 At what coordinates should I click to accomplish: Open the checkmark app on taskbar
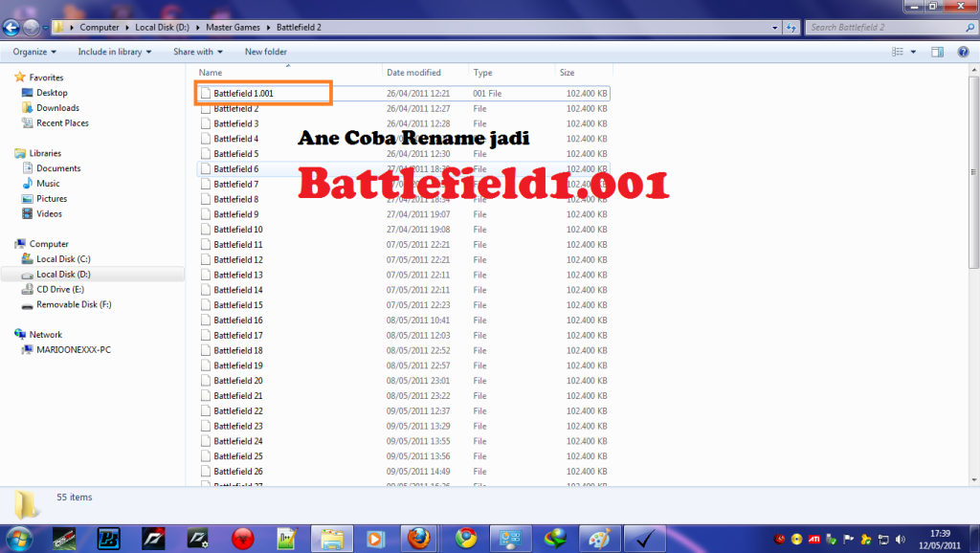645,539
